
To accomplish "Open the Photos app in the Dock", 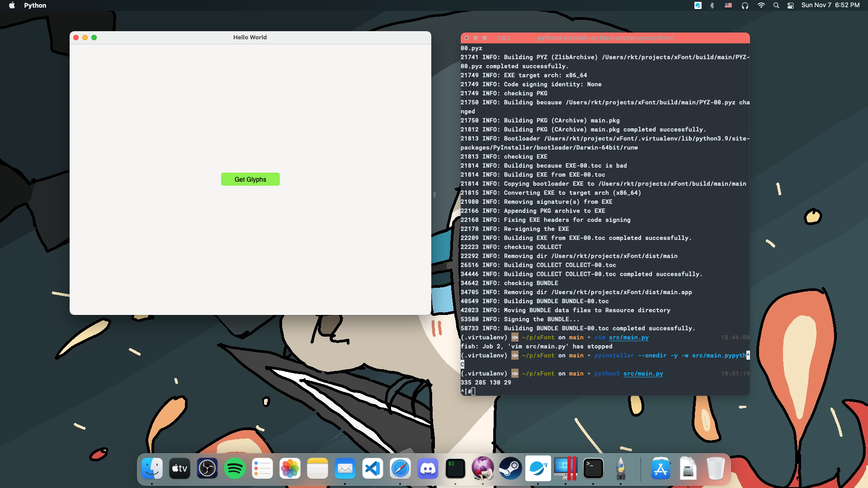I will click(x=290, y=469).
